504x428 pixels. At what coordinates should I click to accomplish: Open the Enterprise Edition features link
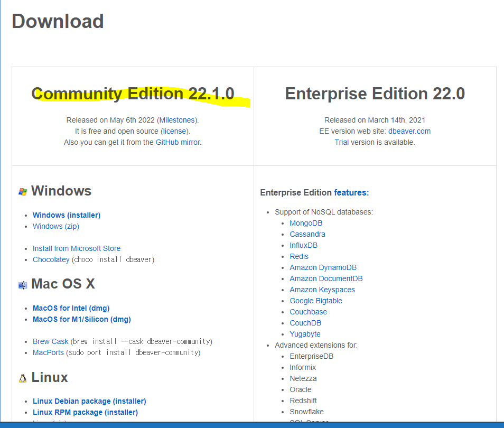click(352, 193)
